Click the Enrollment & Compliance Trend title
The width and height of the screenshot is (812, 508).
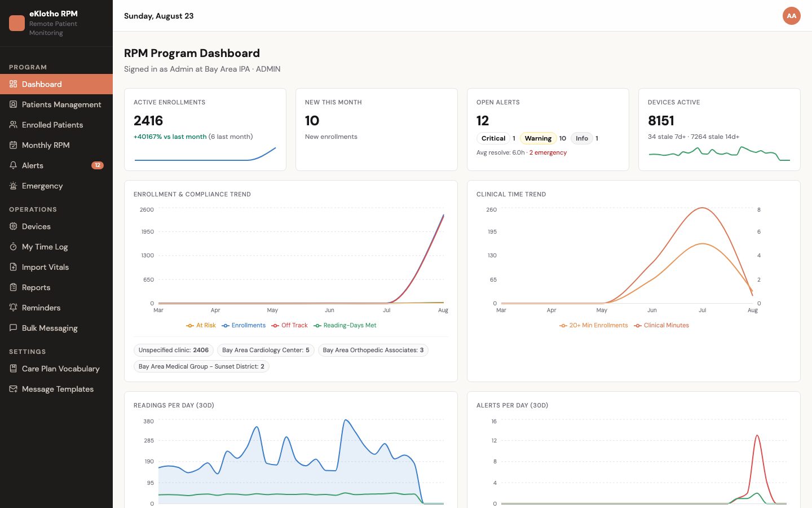[192, 194]
